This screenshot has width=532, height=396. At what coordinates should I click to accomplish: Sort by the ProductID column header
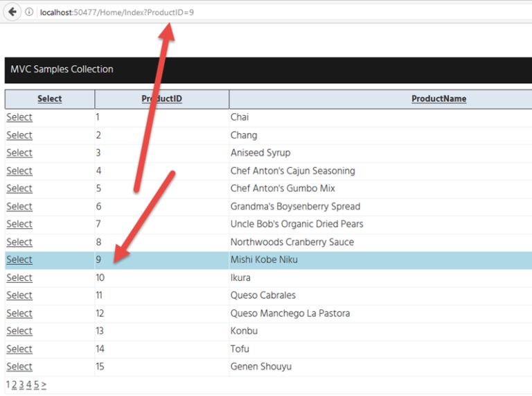161,99
